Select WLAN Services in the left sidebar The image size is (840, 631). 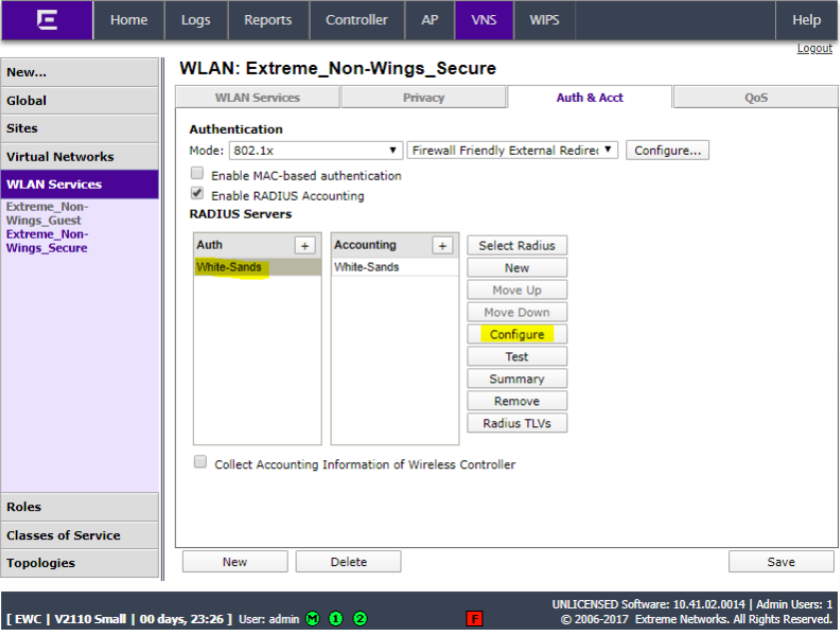(79, 185)
